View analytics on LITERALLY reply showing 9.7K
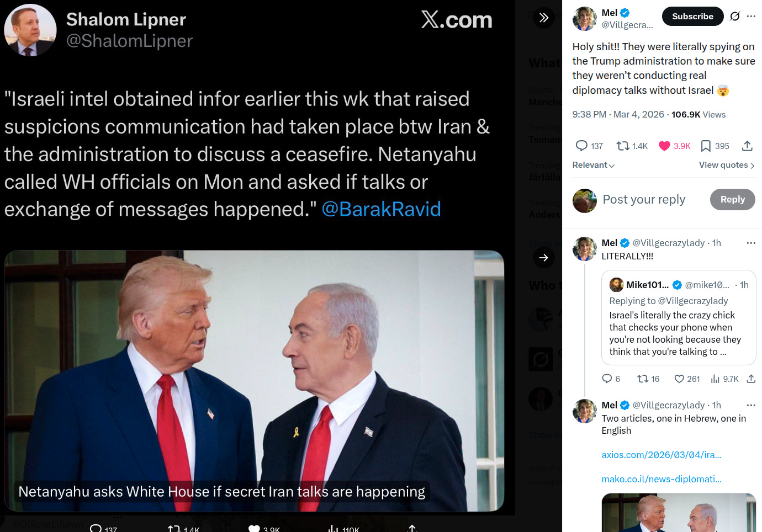Screen dimensions: 762x532 724,379
